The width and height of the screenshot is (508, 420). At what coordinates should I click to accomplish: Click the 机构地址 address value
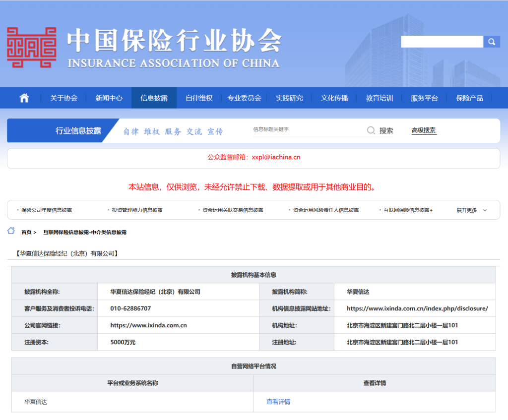coord(402,325)
